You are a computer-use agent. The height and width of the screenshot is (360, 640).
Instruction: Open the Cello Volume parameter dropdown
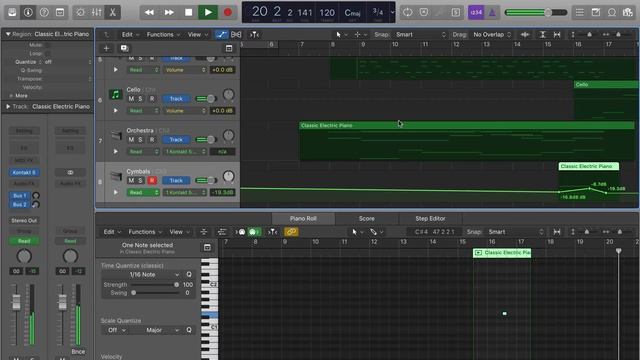click(x=185, y=111)
